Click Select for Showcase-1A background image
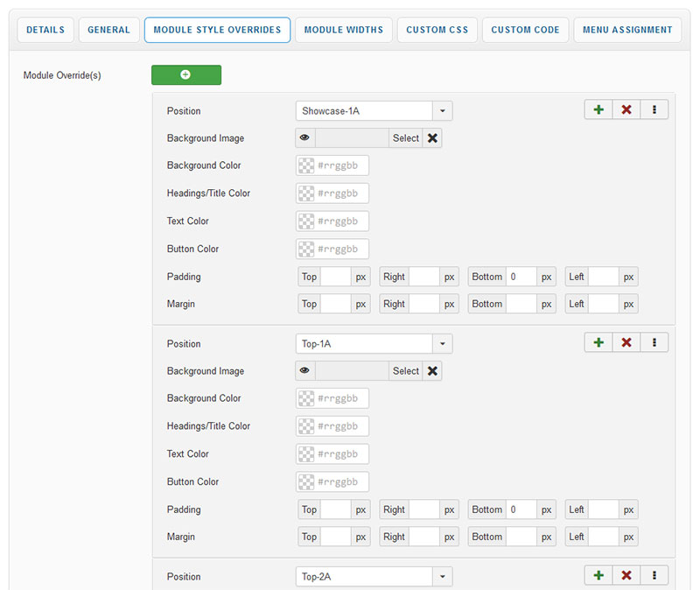700x590 pixels. pos(405,138)
